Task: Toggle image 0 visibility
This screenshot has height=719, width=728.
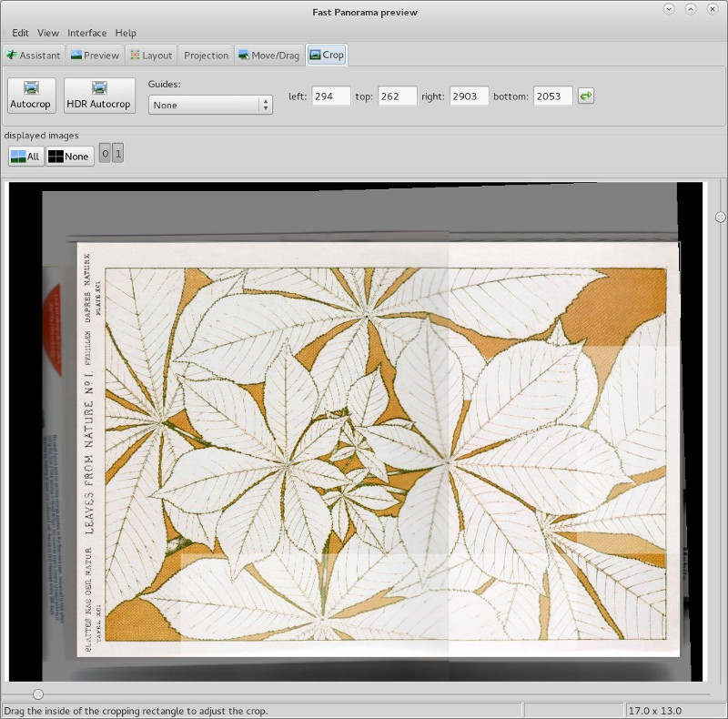Action: point(106,154)
